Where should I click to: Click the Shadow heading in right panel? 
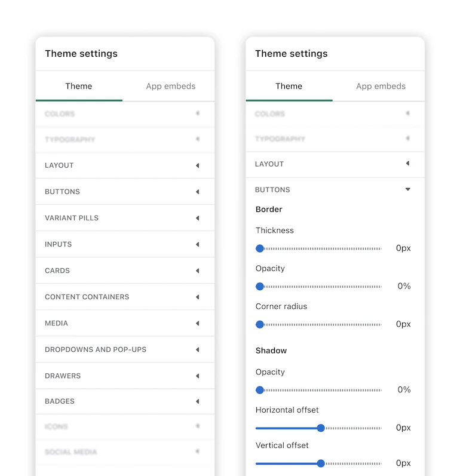271,351
